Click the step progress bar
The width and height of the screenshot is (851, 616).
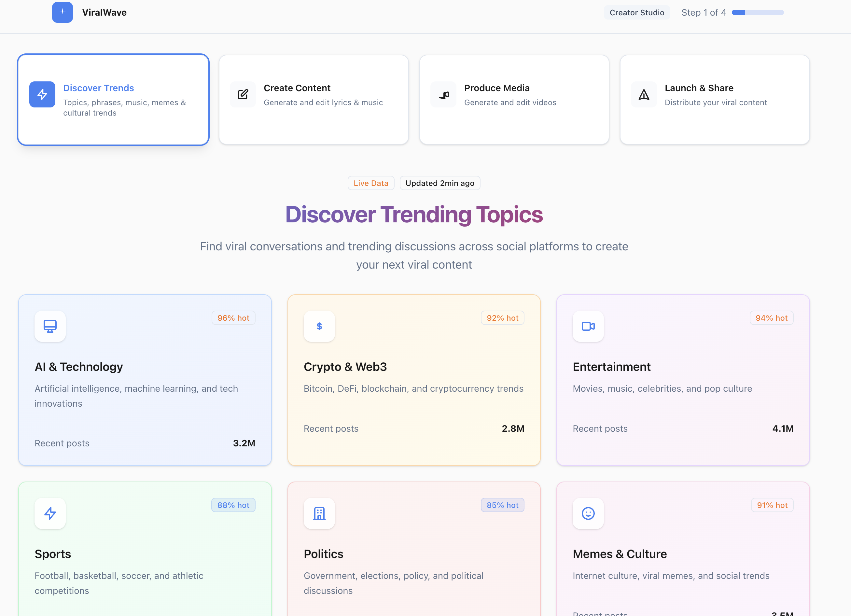coord(758,13)
